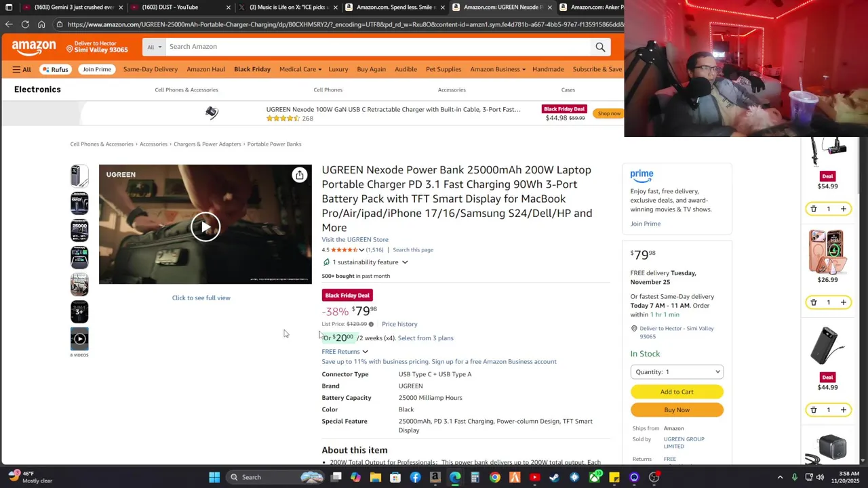Increase quantity of the $26.99 cart item
The width and height of the screenshot is (868, 488).
coord(843,302)
